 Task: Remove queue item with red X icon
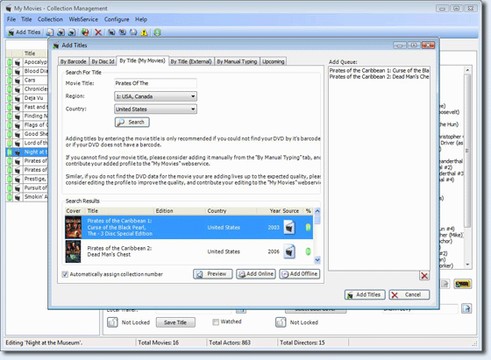point(424,276)
